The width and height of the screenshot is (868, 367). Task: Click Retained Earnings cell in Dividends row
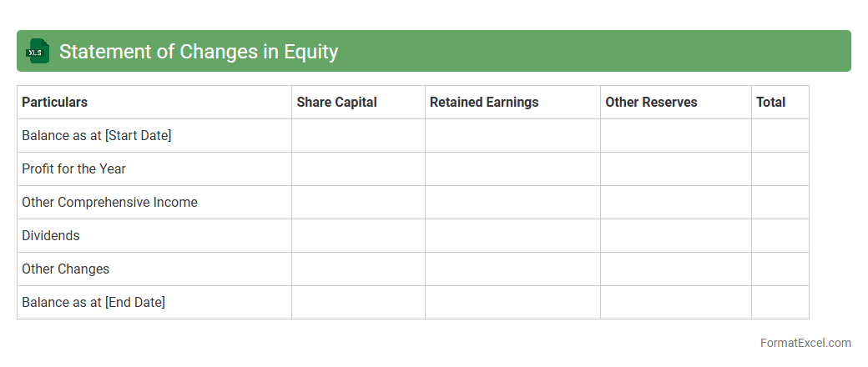[512, 236]
